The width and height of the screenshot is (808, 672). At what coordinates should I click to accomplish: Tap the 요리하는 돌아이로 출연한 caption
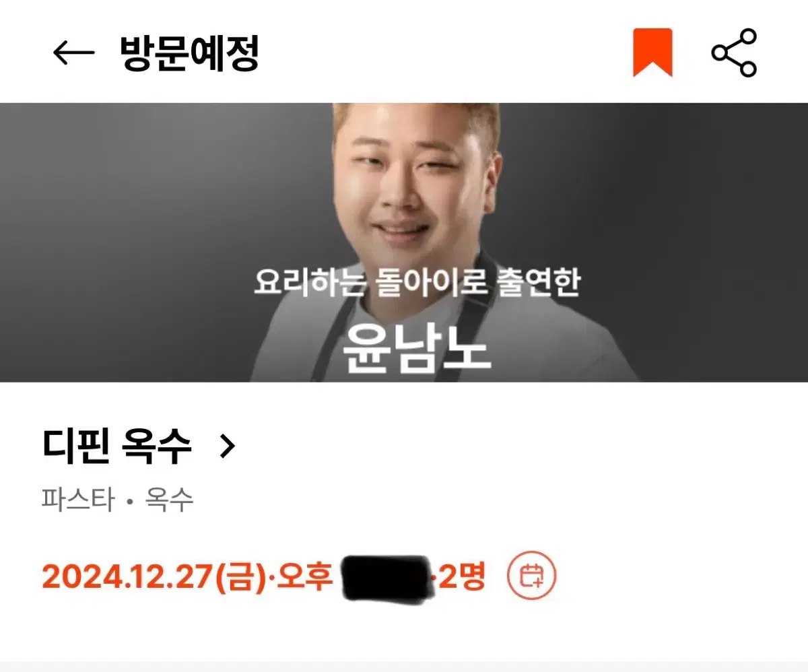point(417,283)
